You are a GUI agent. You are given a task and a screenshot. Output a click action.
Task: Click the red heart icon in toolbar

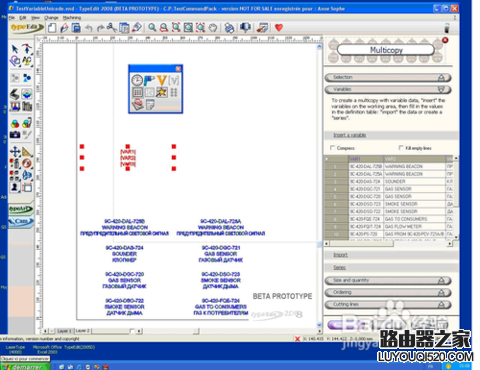[x=279, y=28]
